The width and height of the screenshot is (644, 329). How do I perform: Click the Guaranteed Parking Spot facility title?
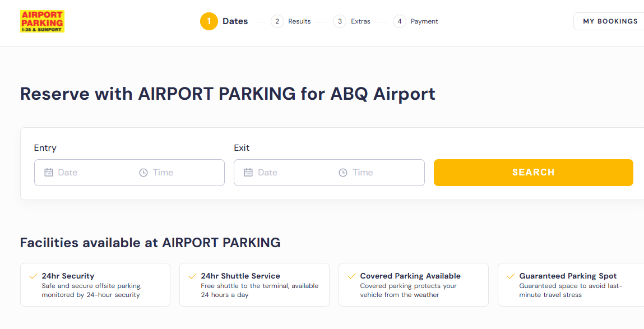point(568,276)
